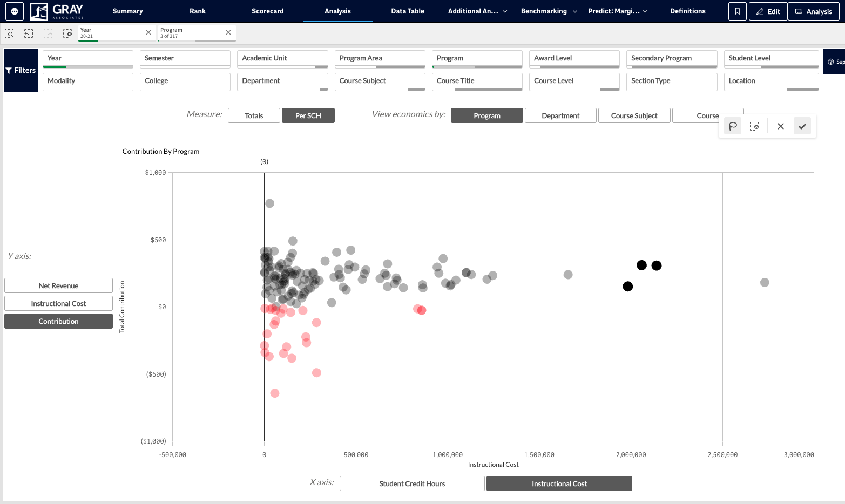Set Y axis to Instructional Cost
845x504 pixels.
point(58,303)
